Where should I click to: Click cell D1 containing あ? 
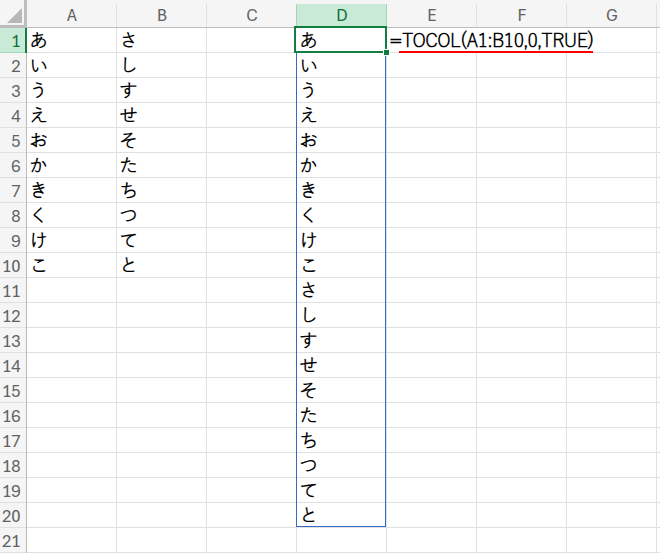[341, 40]
